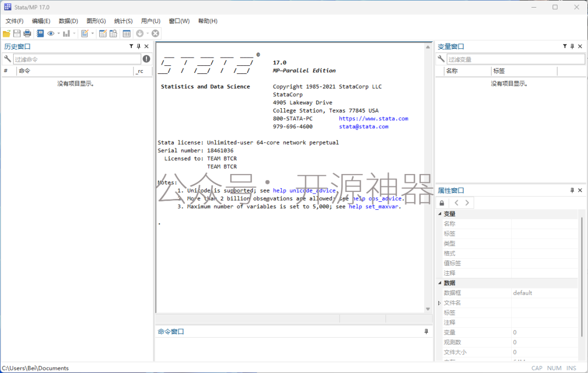Close the Properties window panel
Screen dimensions: 588x373
click(580, 190)
